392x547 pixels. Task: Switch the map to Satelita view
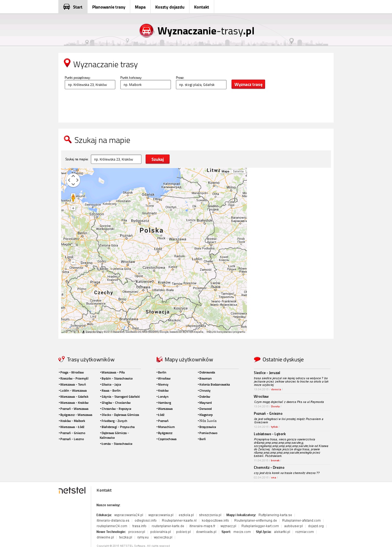(x=238, y=171)
